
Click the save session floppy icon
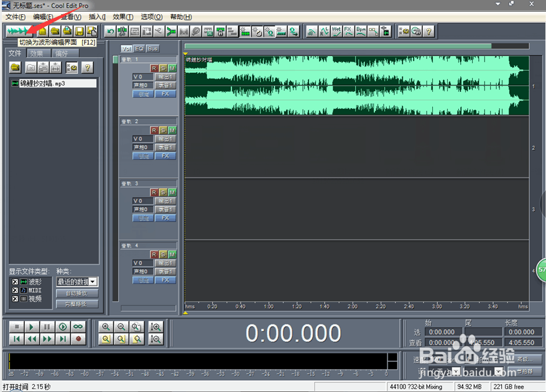[80, 31]
